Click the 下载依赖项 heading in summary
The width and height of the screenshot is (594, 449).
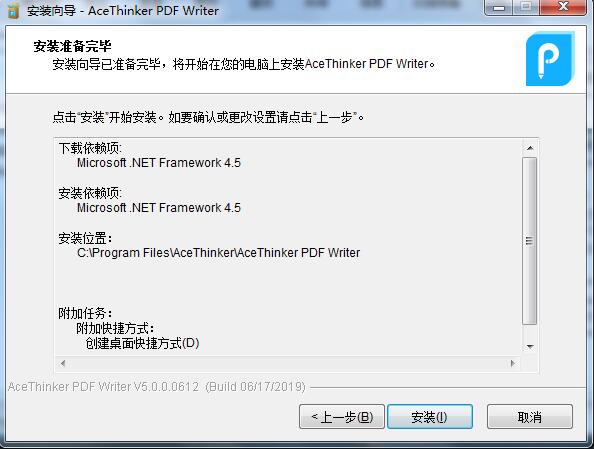click(90, 148)
